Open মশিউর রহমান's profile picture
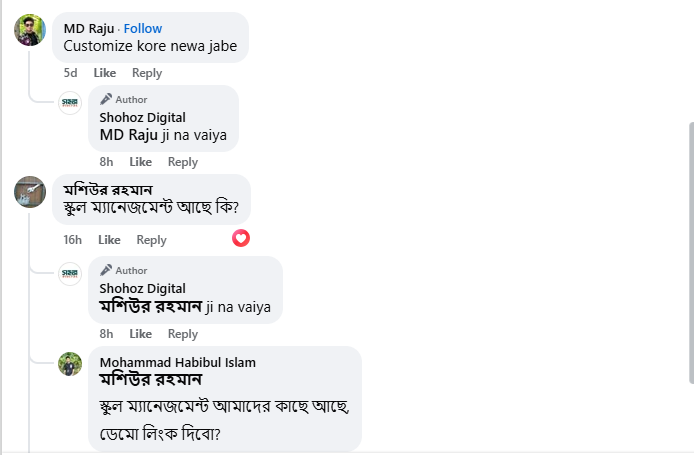 pos(30,191)
